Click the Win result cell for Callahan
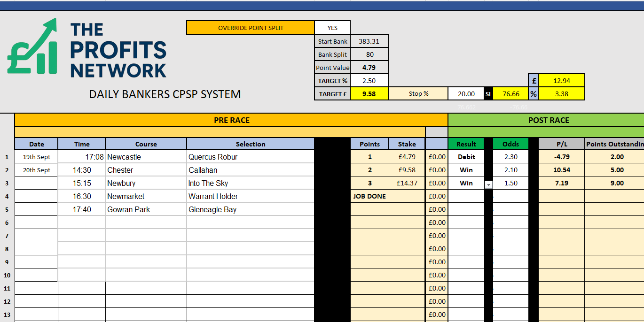This screenshot has width=644, height=322. (466, 170)
